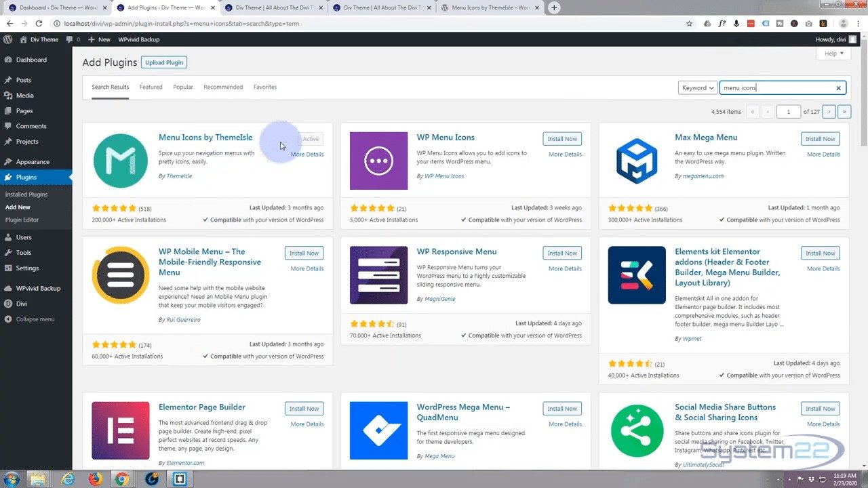Click the microphone extension icon in Chrome
Image resolution: width=868 pixels, height=488 pixels.
736,23
